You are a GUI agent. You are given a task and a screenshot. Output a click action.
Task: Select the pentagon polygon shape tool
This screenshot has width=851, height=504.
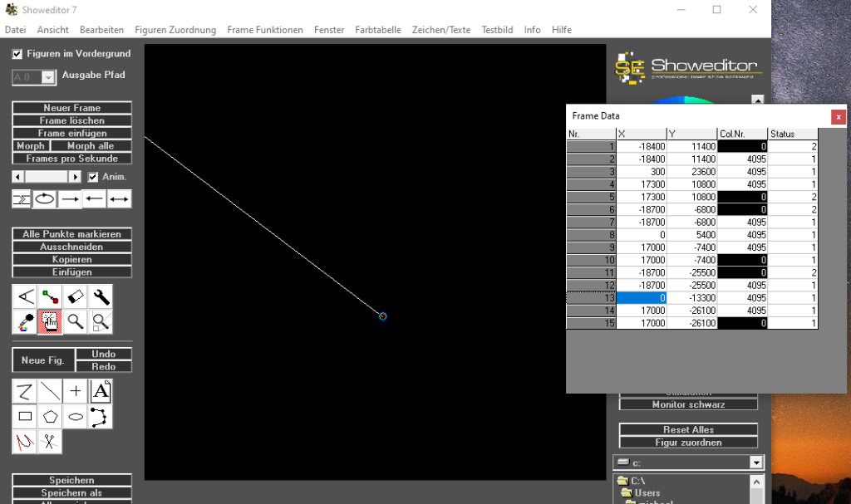(51, 416)
